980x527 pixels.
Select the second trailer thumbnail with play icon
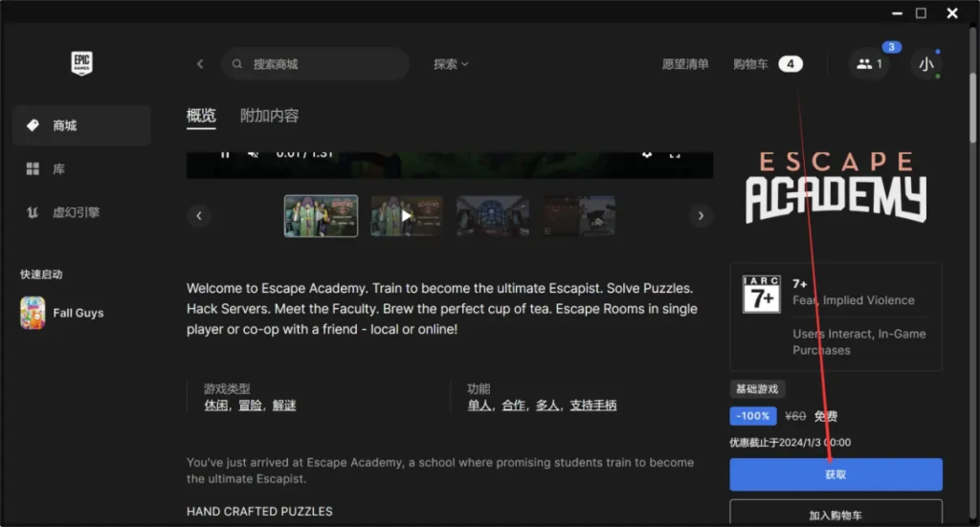tap(407, 215)
